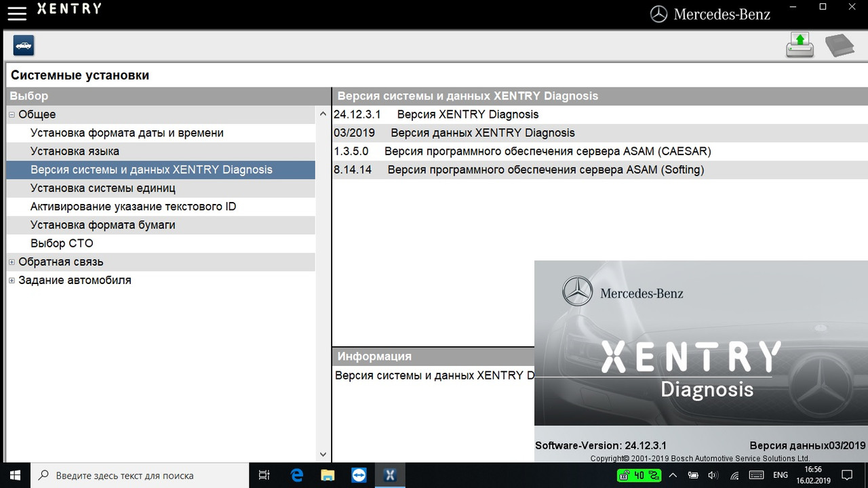Select Выбор СТО entry
The height and width of the screenshot is (488, 868).
click(161, 243)
